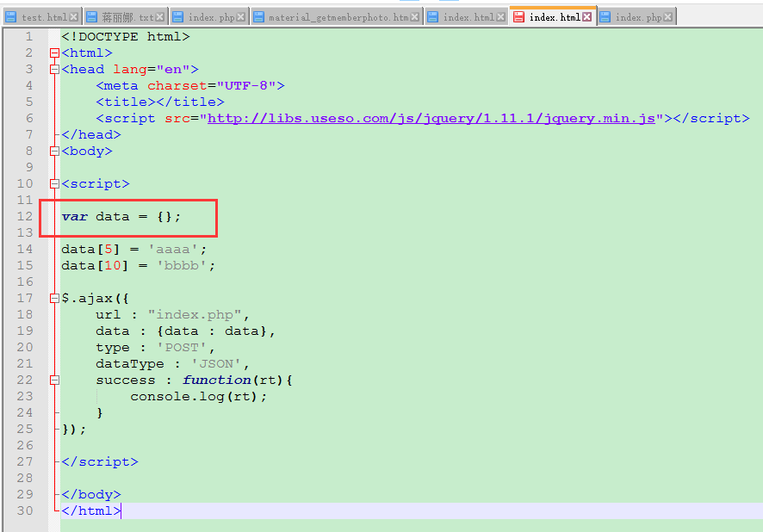Viewport: 763px width, 532px height.
Task: Open the material_getmemberphoto.htm tab
Action: [x=336, y=17]
